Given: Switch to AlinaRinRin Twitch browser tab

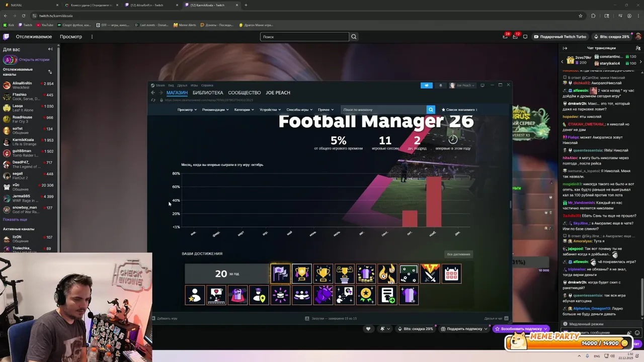Looking at the screenshot, I should point(151,5).
